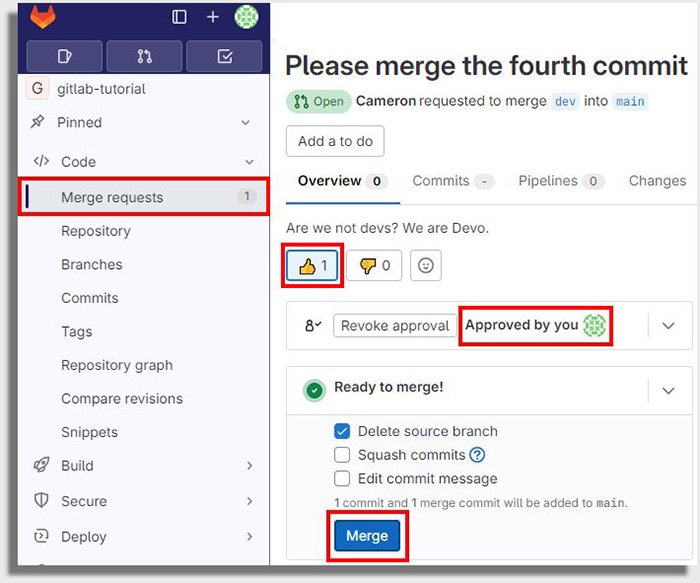Open the to-do list shortcut icon
700x583 pixels.
tap(224, 56)
